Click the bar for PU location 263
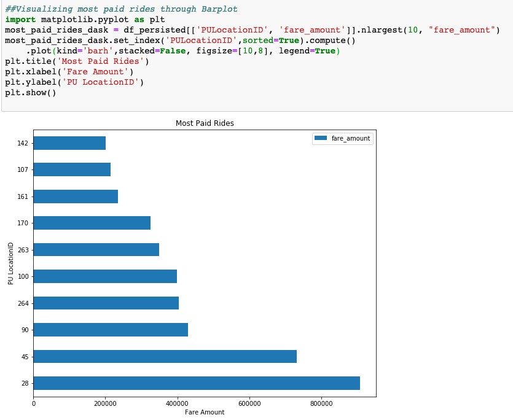Viewport: 513px width, 420px height. (96, 249)
